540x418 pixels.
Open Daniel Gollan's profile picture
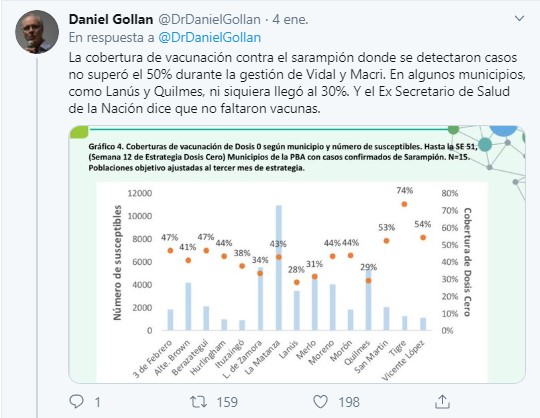(x=37, y=32)
